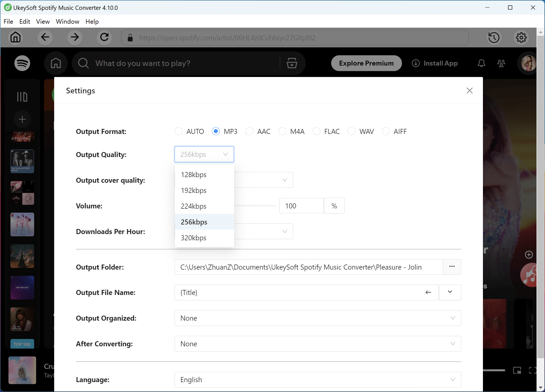Screen dimensions: 545x392
Task: Open Spotify notifications bell icon
Action: point(481,63)
